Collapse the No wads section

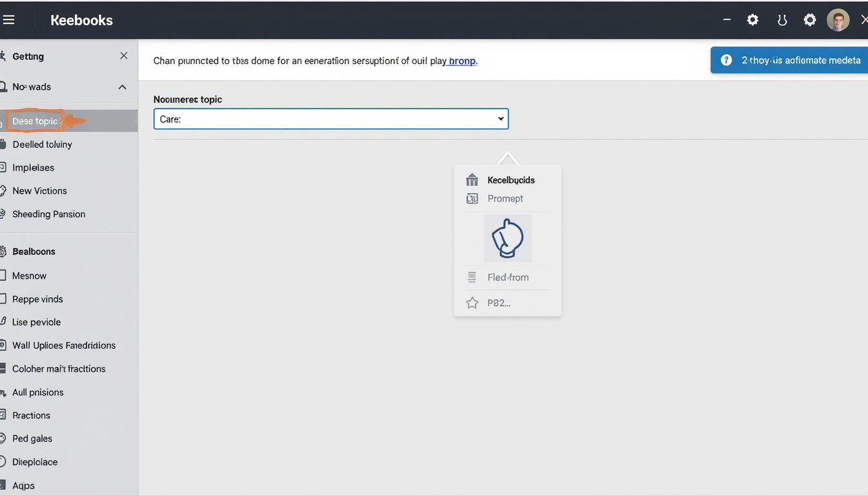click(122, 87)
